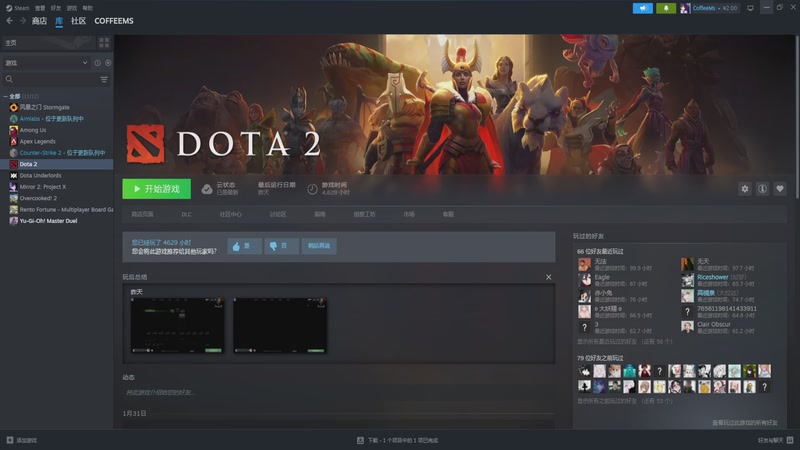
Task: Collapse the 全部 games category
Action: pos(5,96)
